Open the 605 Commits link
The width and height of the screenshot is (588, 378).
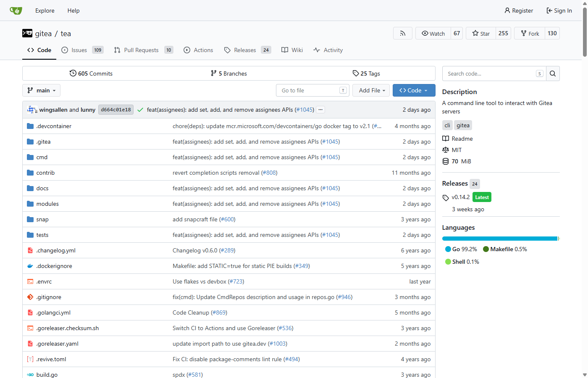(x=91, y=73)
